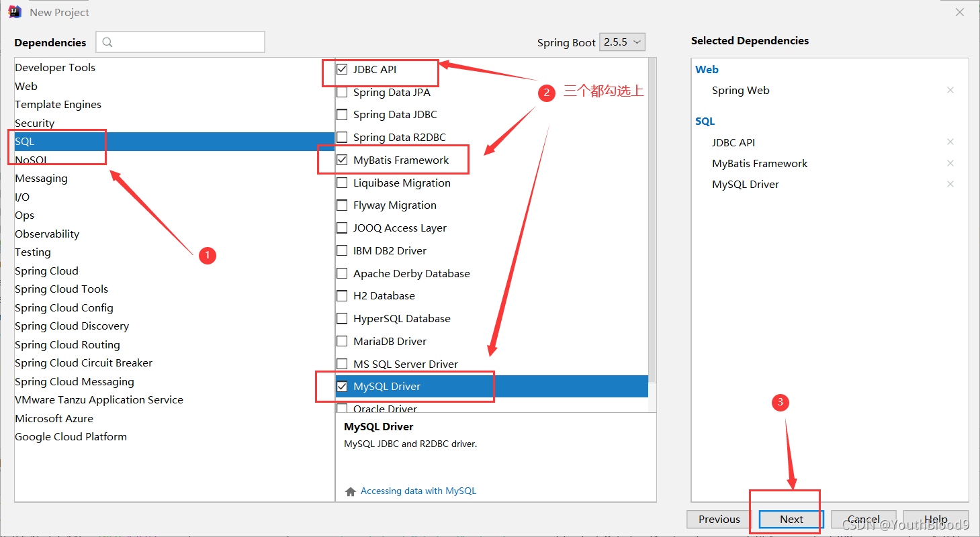Screen dimensions: 980x537
Task: Select the Security category
Action: pos(175,123)
